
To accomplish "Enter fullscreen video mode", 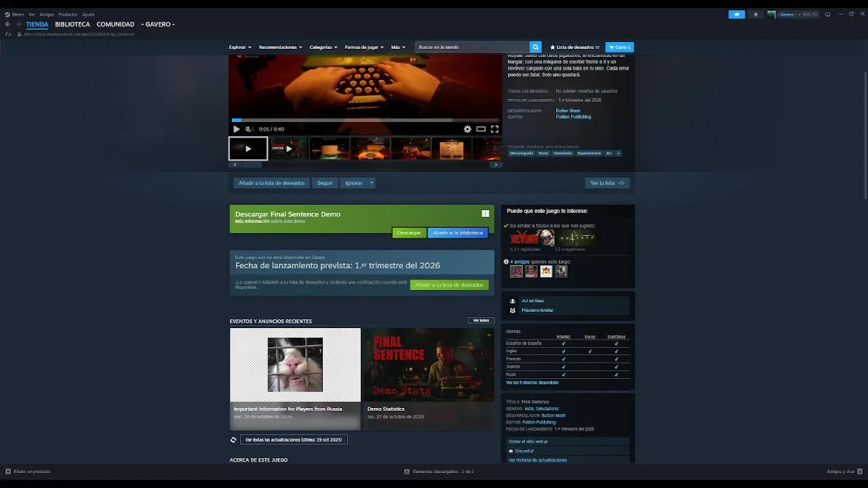I will click(x=494, y=129).
